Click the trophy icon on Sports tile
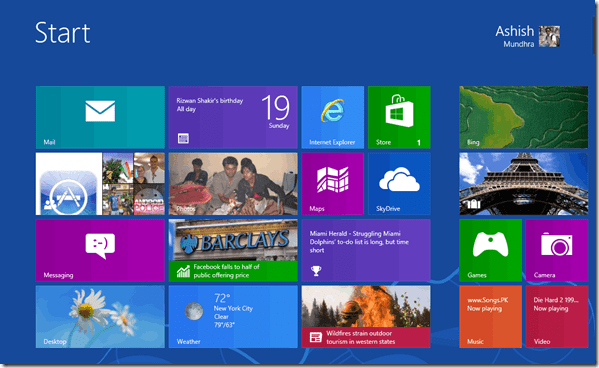 pos(316,271)
